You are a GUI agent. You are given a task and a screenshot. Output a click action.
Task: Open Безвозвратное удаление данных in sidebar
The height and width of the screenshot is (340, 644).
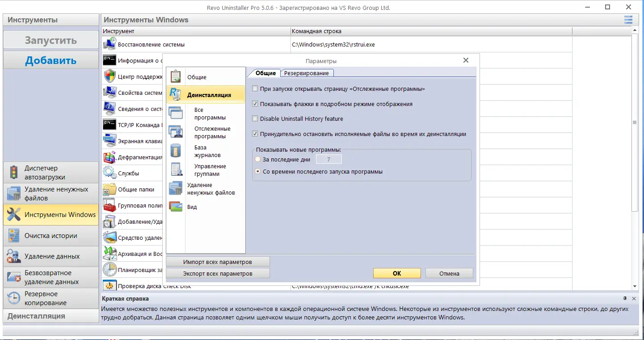(x=51, y=277)
